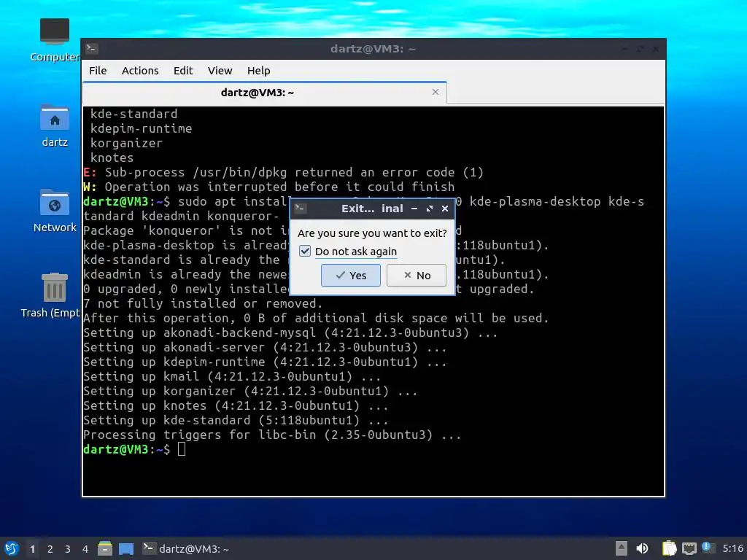
Task: Select the Computer desktop icon
Action: 54,41
